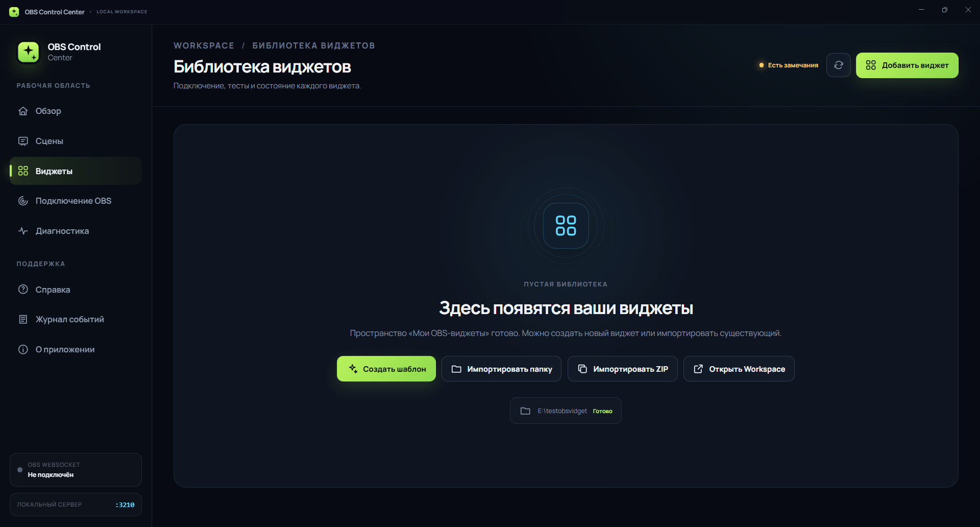
Task: Open the Справка help page
Action: point(76,289)
